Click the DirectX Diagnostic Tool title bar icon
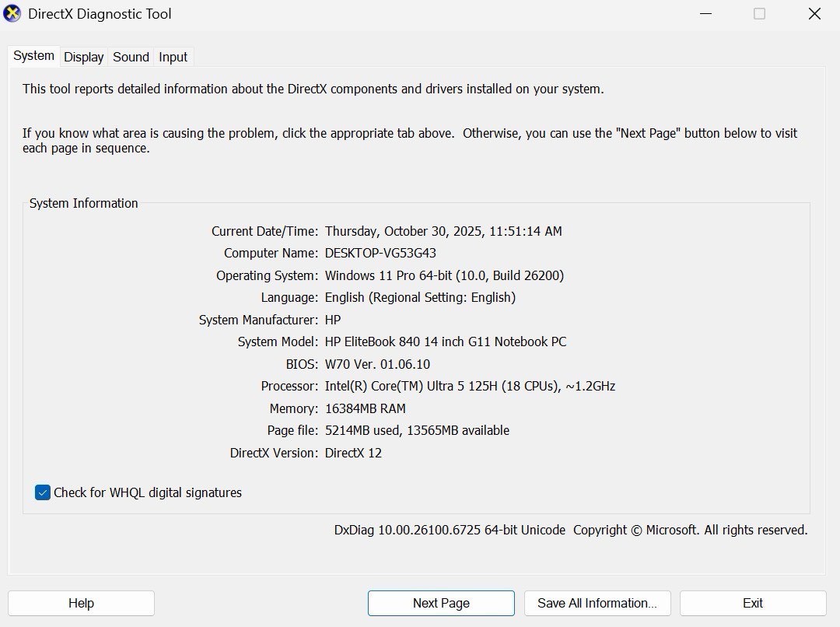The width and height of the screenshot is (840, 627). tap(12, 13)
